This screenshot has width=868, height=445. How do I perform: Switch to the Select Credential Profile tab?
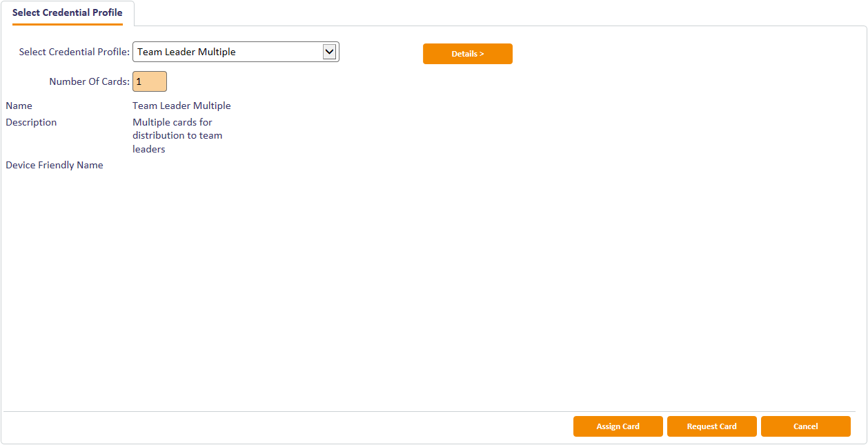68,13
